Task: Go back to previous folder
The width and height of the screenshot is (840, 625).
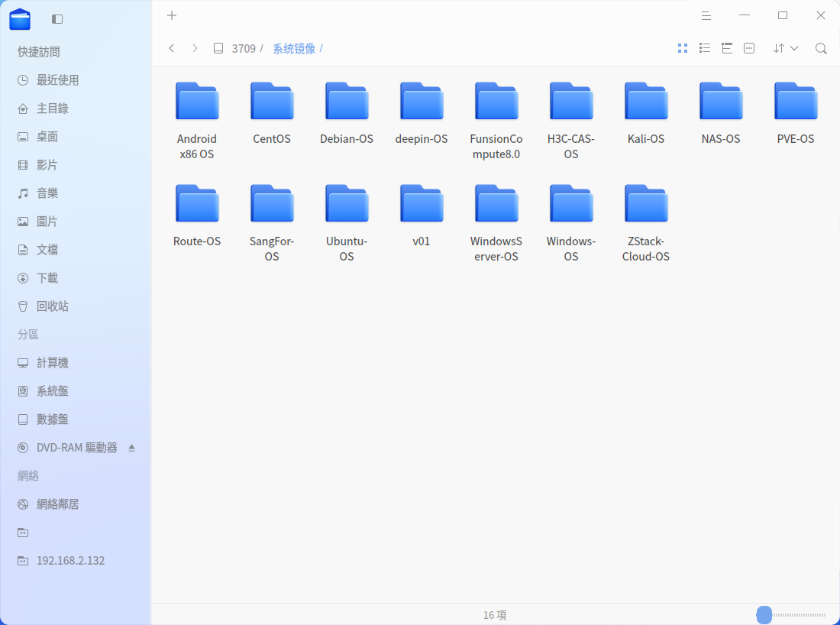Action: tap(171, 48)
